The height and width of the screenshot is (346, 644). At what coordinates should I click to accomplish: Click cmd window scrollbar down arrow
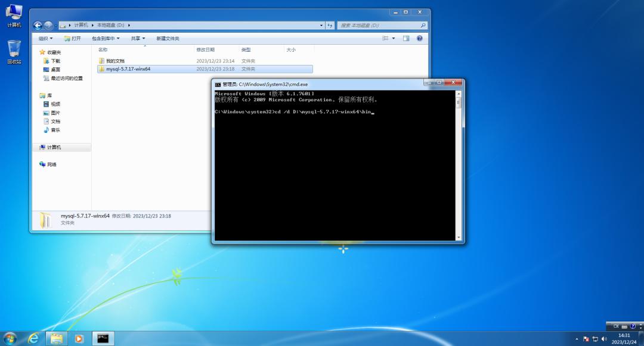point(459,238)
